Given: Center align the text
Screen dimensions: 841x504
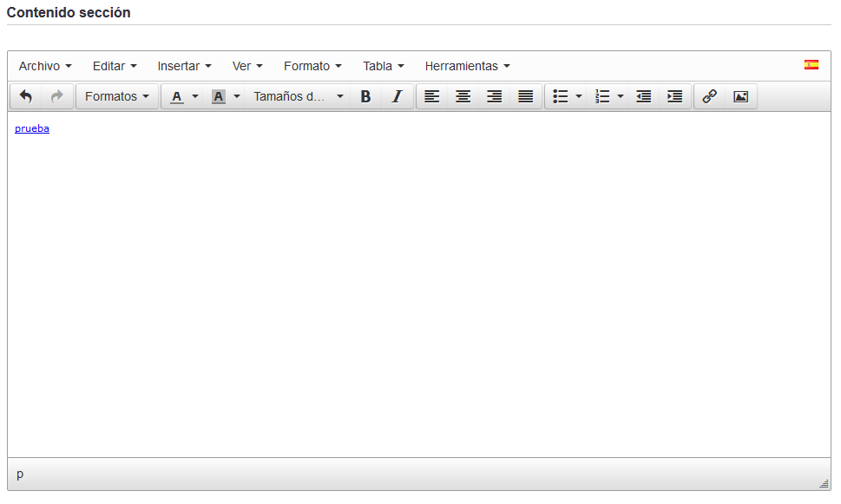Looking at the screenshot, I should pos(463,96).
